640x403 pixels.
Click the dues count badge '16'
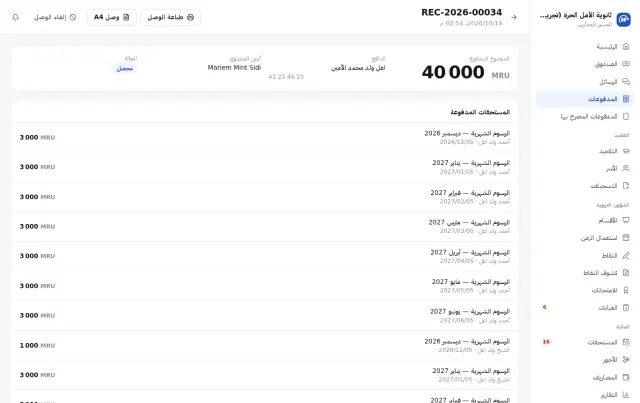point(546,342)
